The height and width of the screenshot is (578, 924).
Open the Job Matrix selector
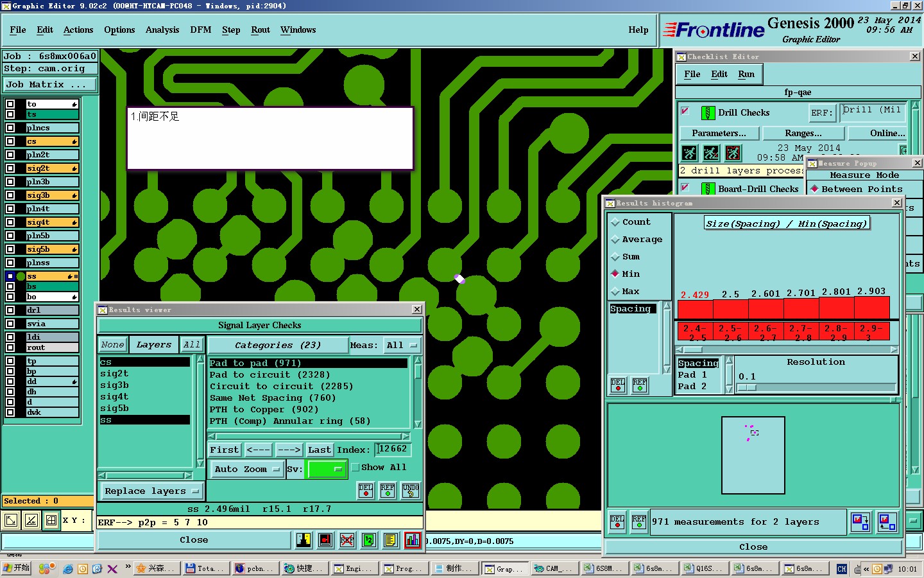pos(50,85)
